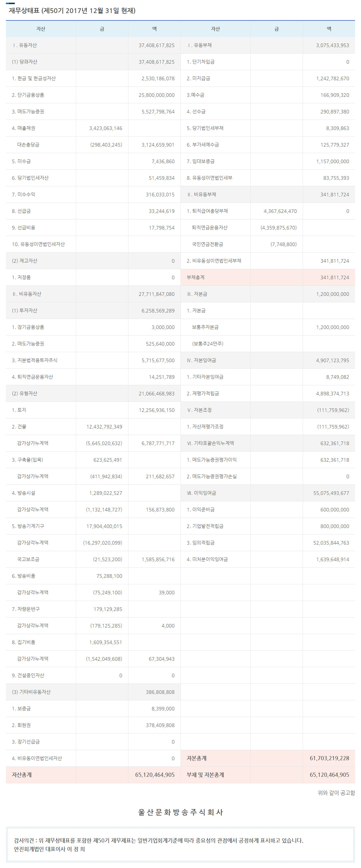This screenshot has height=868, width=361.
Task: Select the 현금 및 현금성자산 row label
Action: point(34,78)
